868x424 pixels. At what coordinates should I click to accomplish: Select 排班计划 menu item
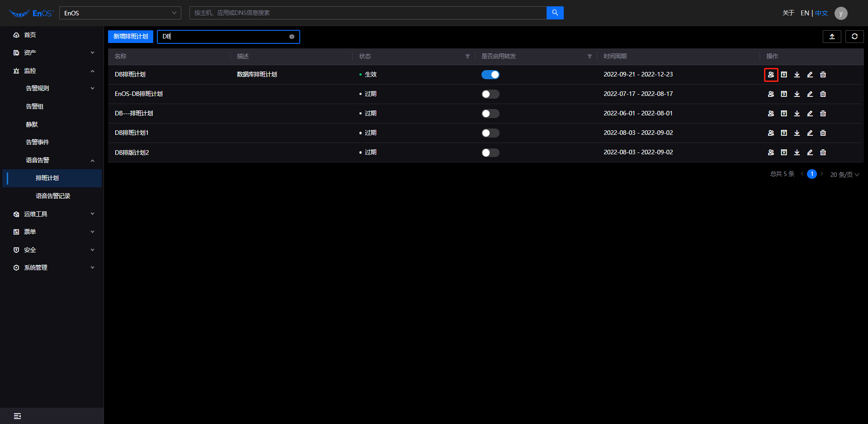(x=52, y=178)
